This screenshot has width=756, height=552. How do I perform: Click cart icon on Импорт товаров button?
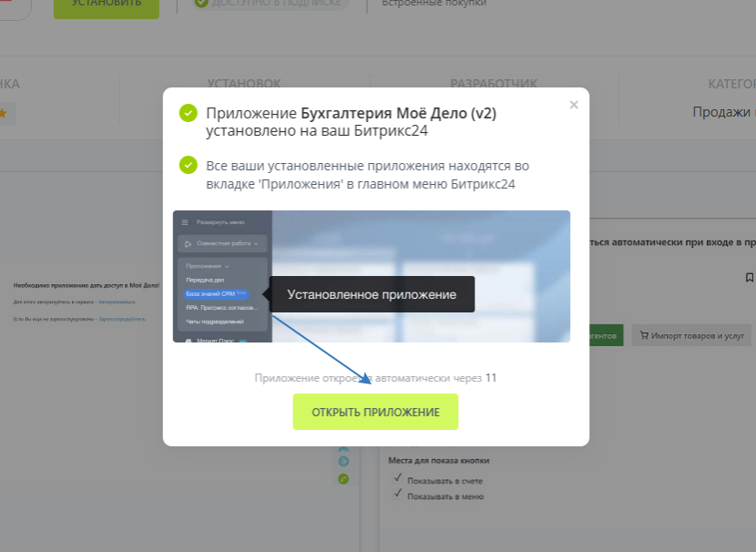[644, 335]
